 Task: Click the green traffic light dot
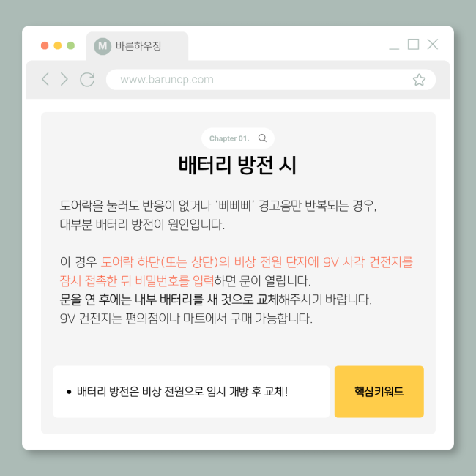click(71, 45)
